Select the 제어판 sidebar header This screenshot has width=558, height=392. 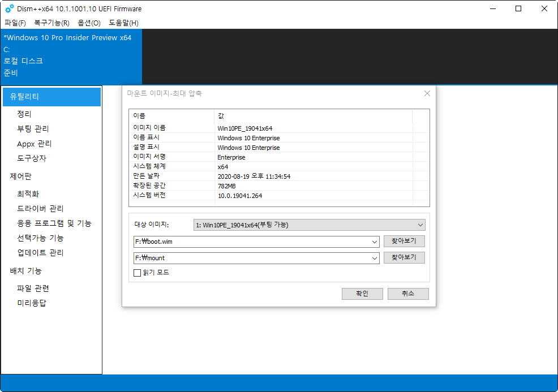20,176
